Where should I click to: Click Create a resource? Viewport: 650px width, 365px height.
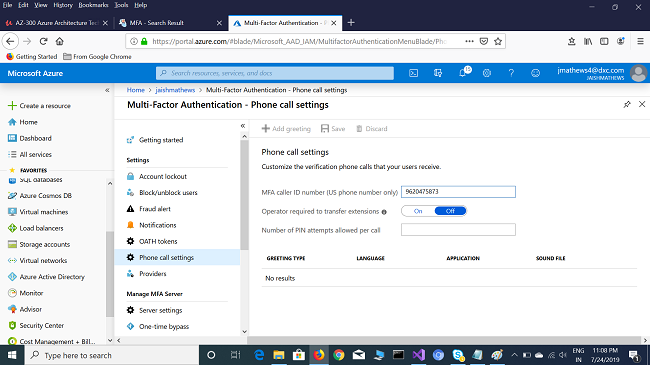click(x=39, y=106)
